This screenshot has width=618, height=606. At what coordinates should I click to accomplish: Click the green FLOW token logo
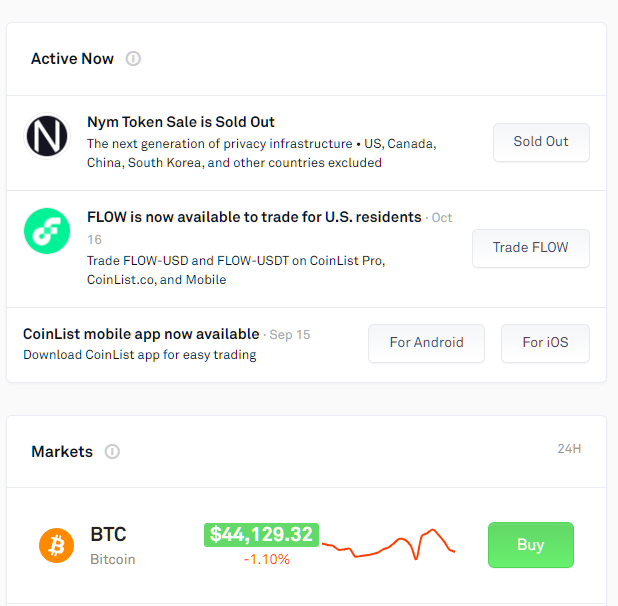pos(47,231)
